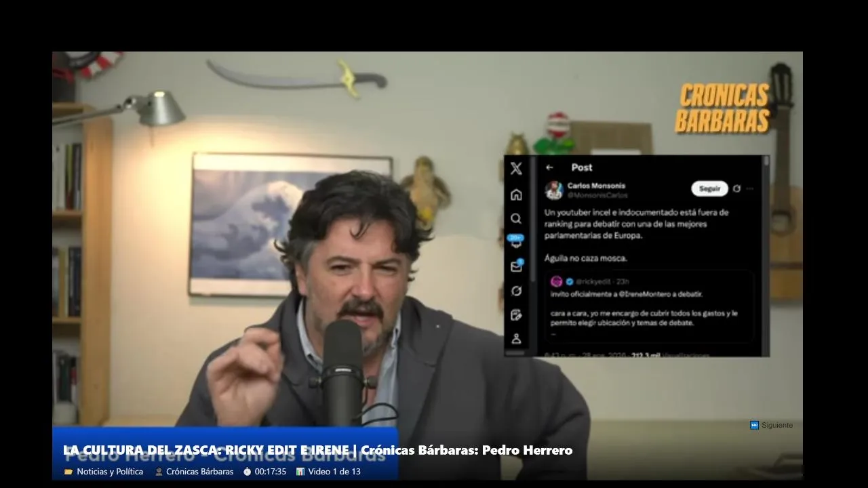Click the Seguir button
The image size is (868, 488).
pyautogui.click(x=709, y=188)
